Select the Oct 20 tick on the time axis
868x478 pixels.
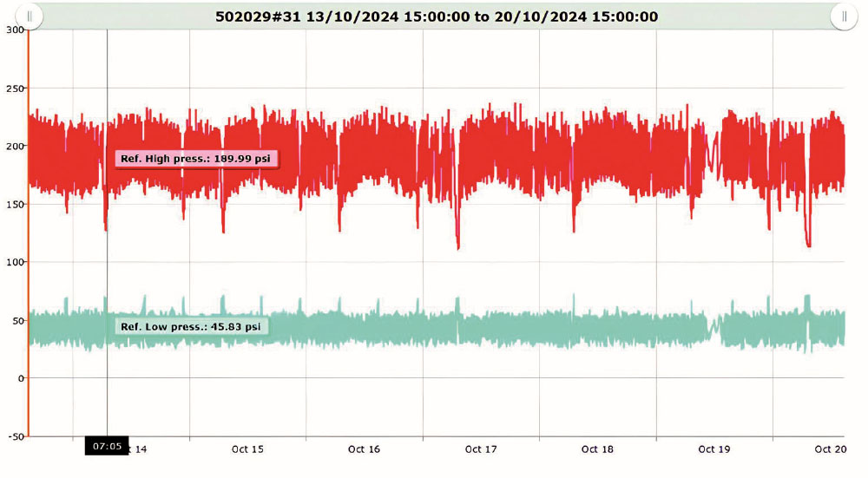click(830, 449)
